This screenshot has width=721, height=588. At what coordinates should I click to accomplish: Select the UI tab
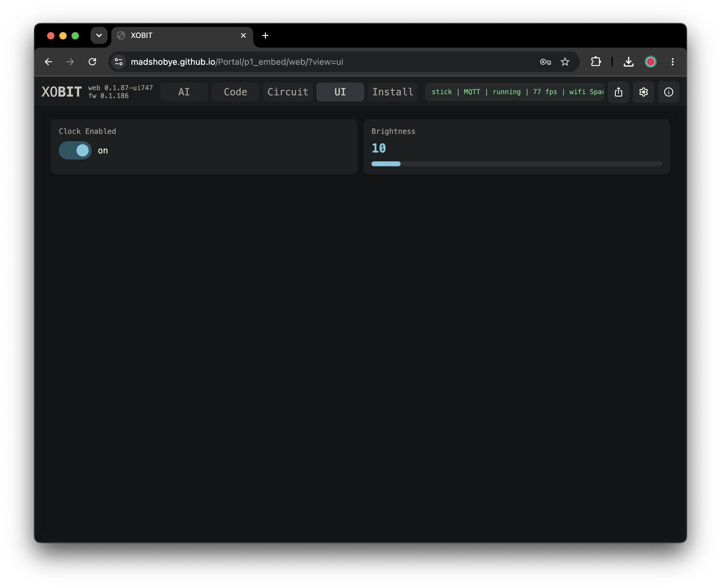(x=340, y=92)
